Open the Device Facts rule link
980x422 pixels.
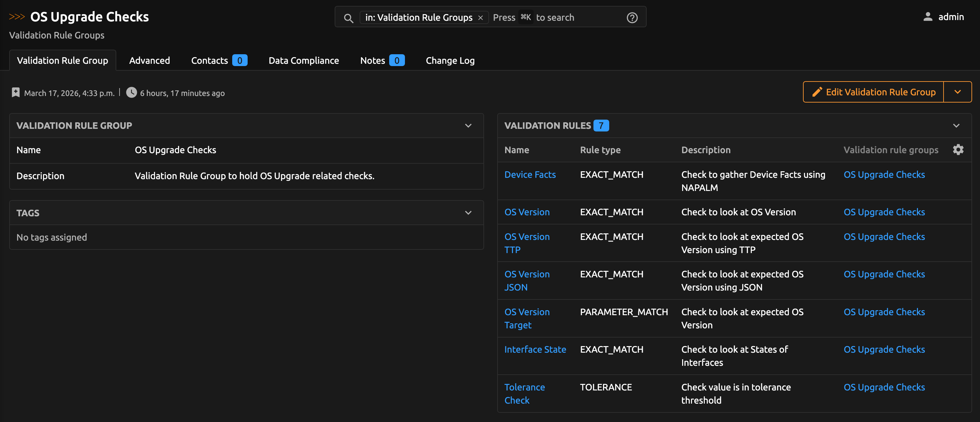tap(530, 175)
